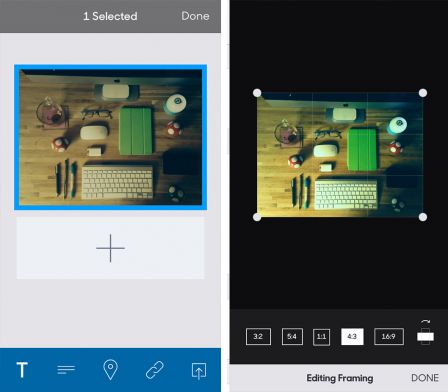Image resolution: width=448 pixels, height=392 pixels.
Task: Click the '1 Selected' title text
Action: click(x=110, y=16)
